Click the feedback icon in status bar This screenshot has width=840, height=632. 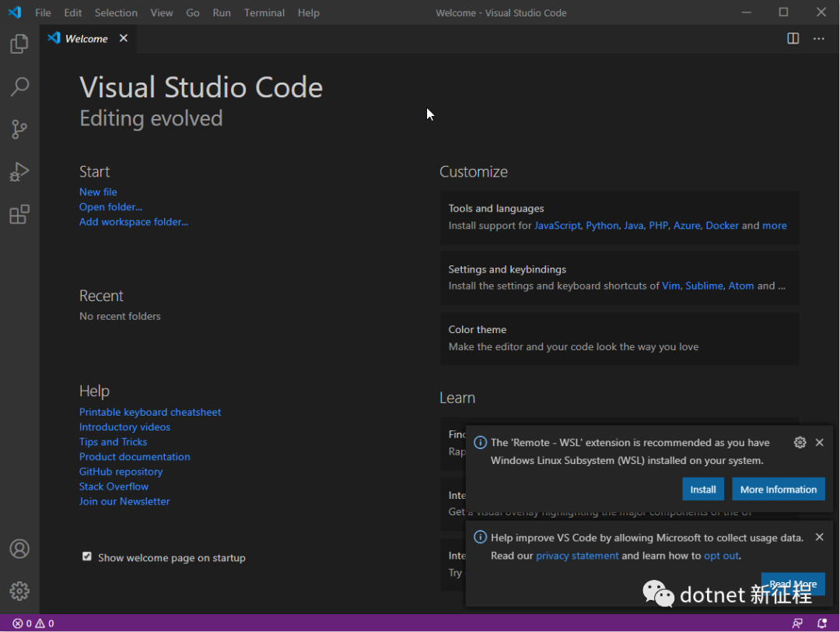click(x=797, y=623)
